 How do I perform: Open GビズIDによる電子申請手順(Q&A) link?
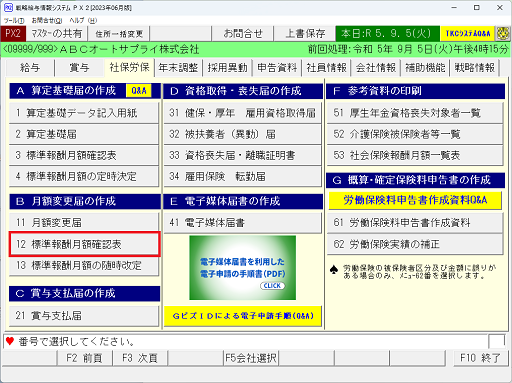(x=243, y=316)
